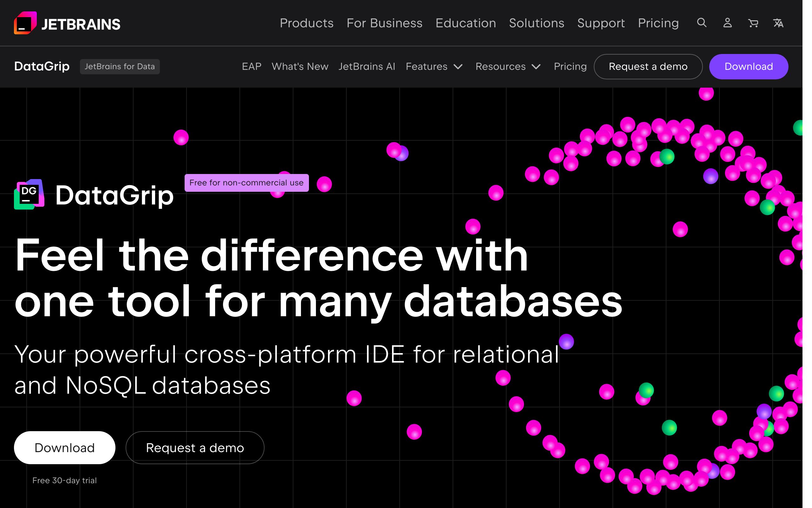This screenshot has width=812, height=508.
Task: Open the Support menu
Action: pos(601,23)
